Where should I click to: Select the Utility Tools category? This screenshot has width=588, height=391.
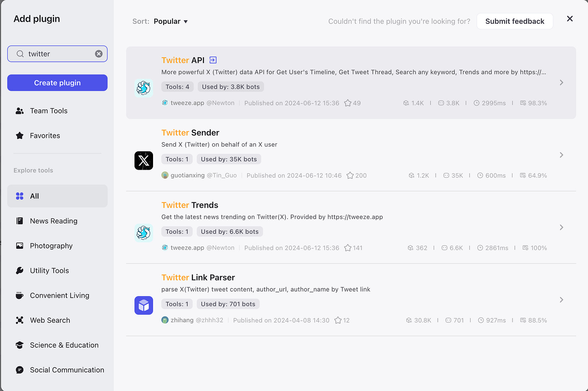pos(57,271)
